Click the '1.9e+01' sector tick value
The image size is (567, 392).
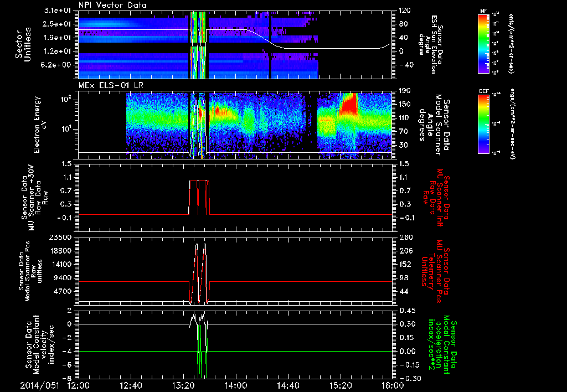[58, 38]
